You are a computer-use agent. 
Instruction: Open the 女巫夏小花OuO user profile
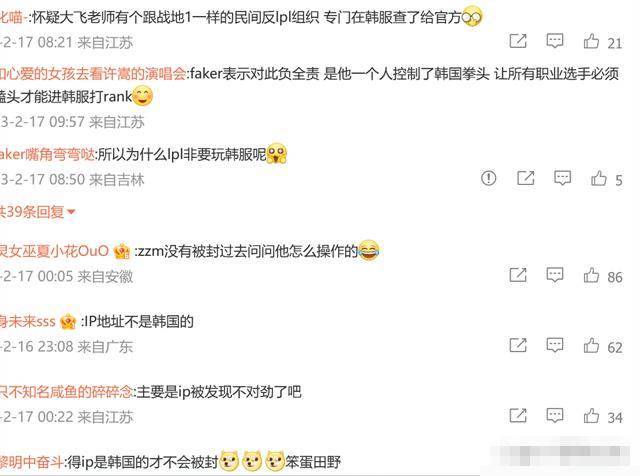click(x=54, y=251)
